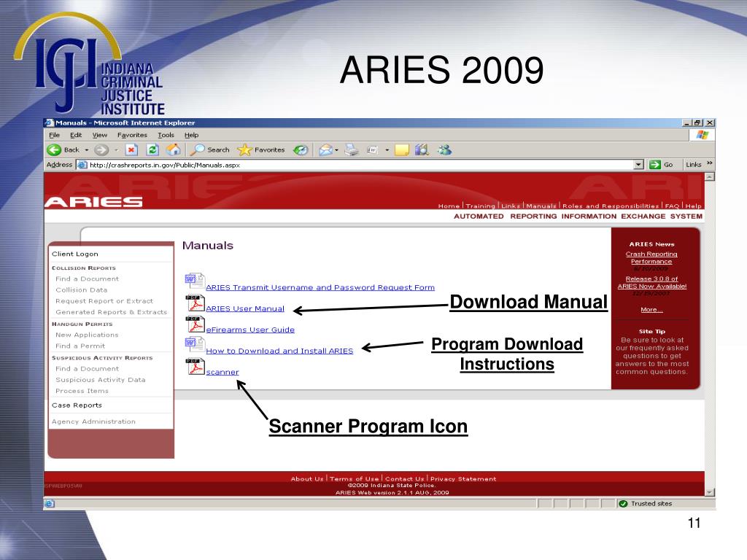Open the Back button history dropdown arrow
Viewport: 747px width, 560px height.
[87, 150]
